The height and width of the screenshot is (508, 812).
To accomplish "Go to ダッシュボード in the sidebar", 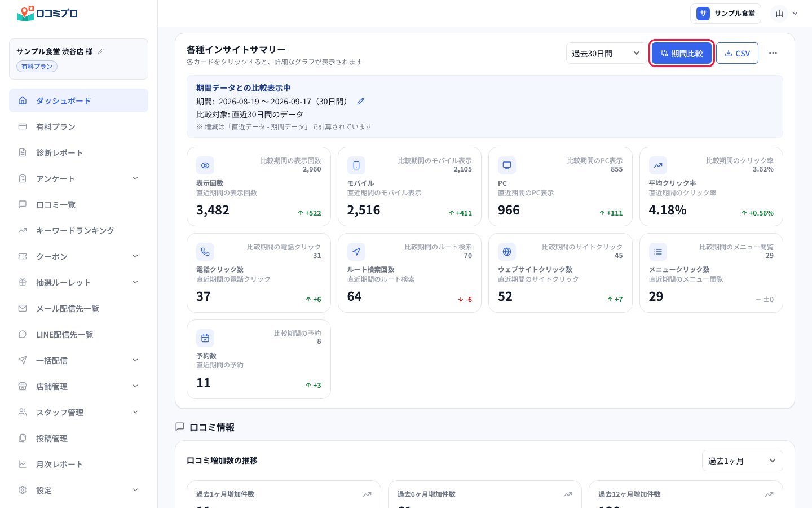I will (x=78, y=100).
